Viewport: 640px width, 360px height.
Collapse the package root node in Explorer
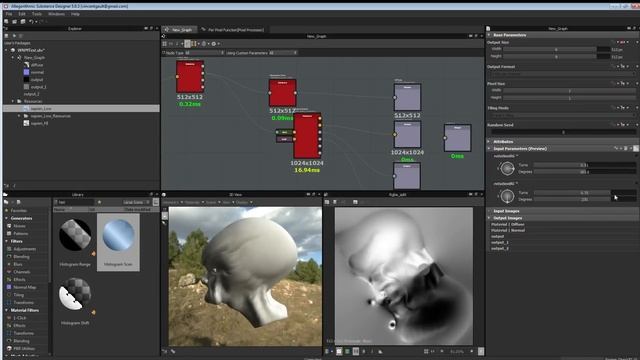pos(6,50)
